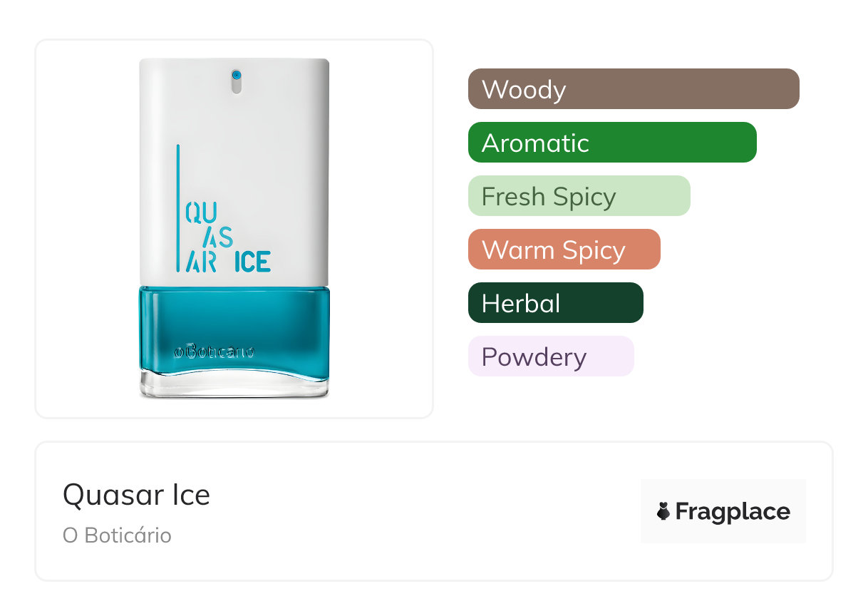The image size is (868, 616).
Task: Select the Herbal accord bar
Action: pyautogui.click(x=555, y=303)
